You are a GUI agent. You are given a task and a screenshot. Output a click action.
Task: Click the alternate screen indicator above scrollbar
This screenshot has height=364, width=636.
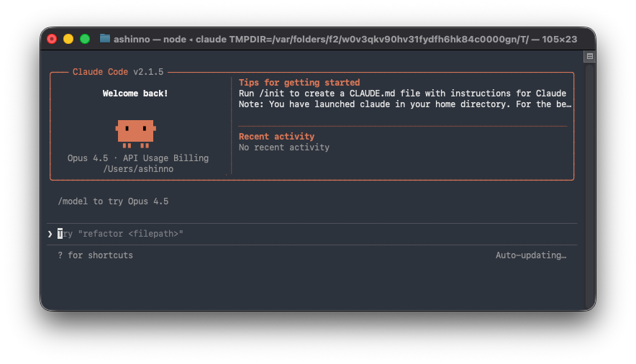click(x=589, y=56)
